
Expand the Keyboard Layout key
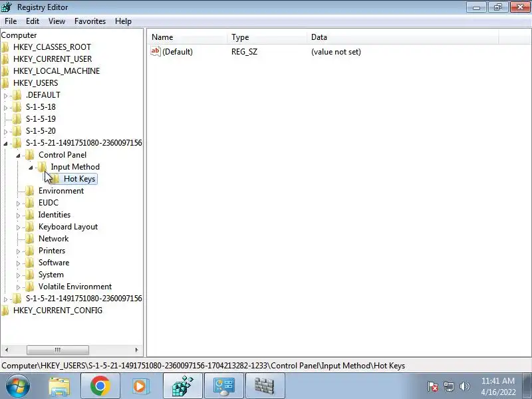18,227
